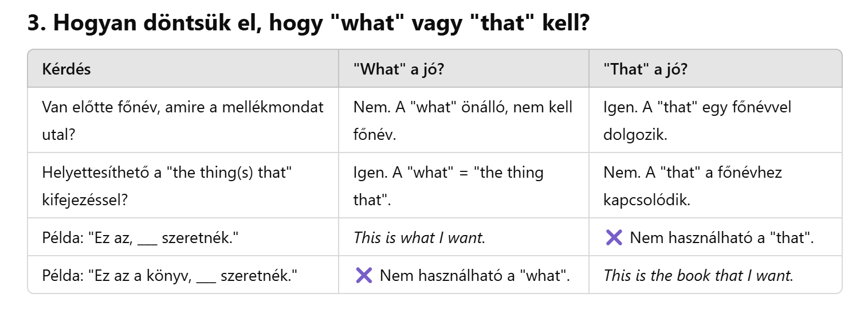Viewport: 868px width, 309px height.
Task: Click the text "Nem használható a what"
Action: [475, 275]
